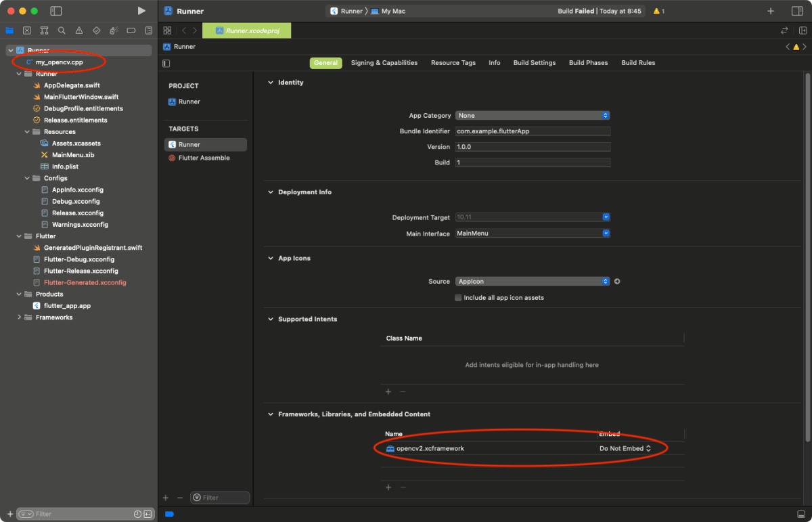Collapse the Flutter group in navigator
Screen dimensions: 812x522
click(x=19, y=236)
